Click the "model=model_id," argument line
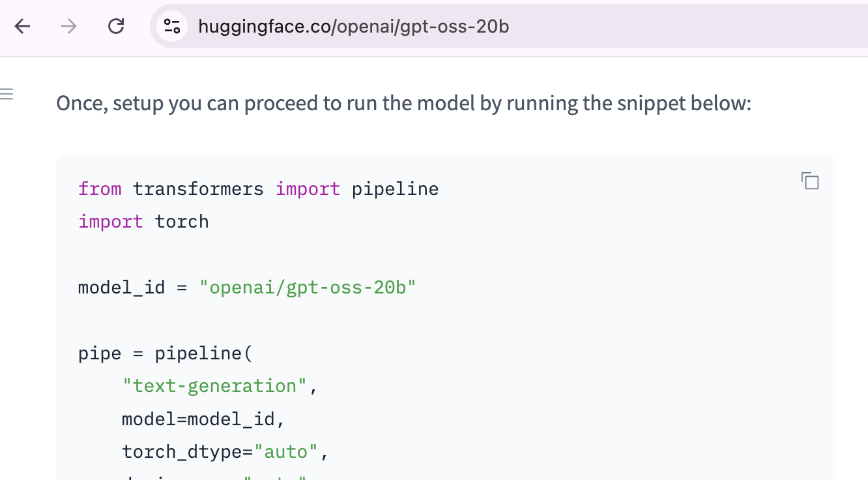Image resolution: width=868 pixels, height=480 pixels. point(203,419)
